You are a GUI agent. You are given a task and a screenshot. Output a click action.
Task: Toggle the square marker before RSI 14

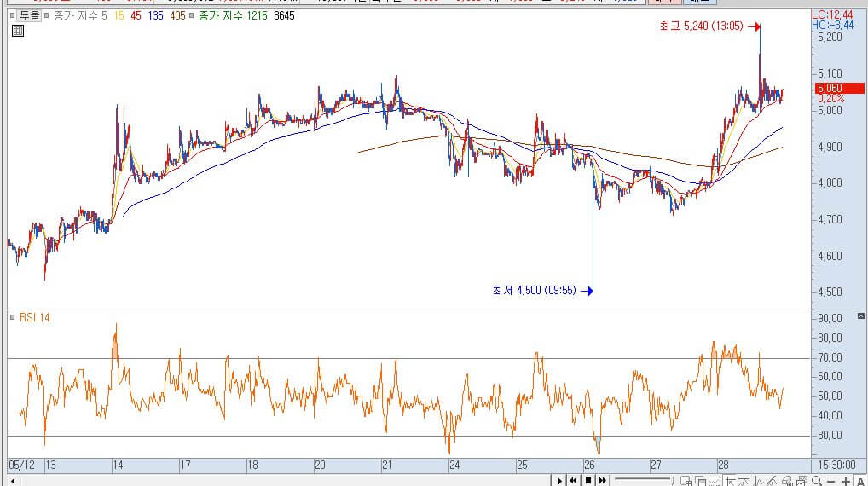click(12, 318)
